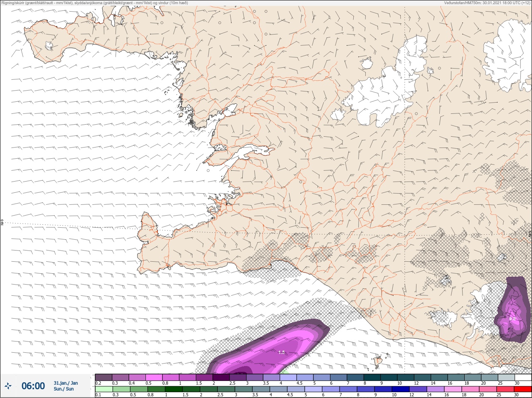Select the navy blue swatch labeled 10 in green scale
This screenshot has height=398, width=532.
tap(400, 389)
